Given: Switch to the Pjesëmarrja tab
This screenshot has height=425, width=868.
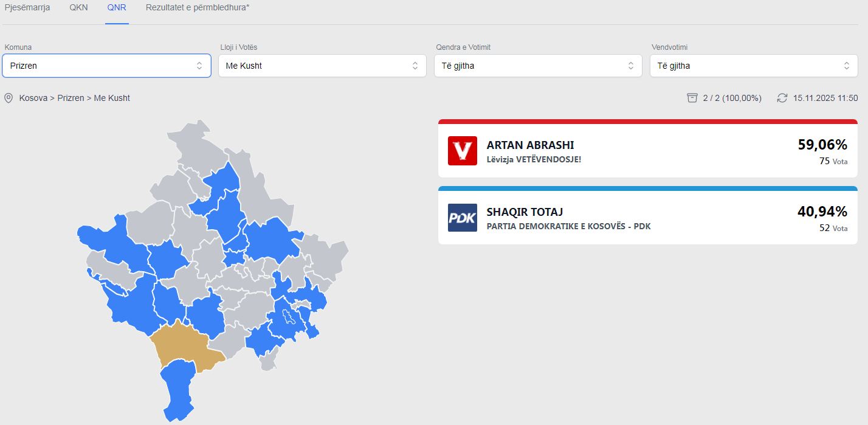Looking at the screenshot, I should click(27, 8).
